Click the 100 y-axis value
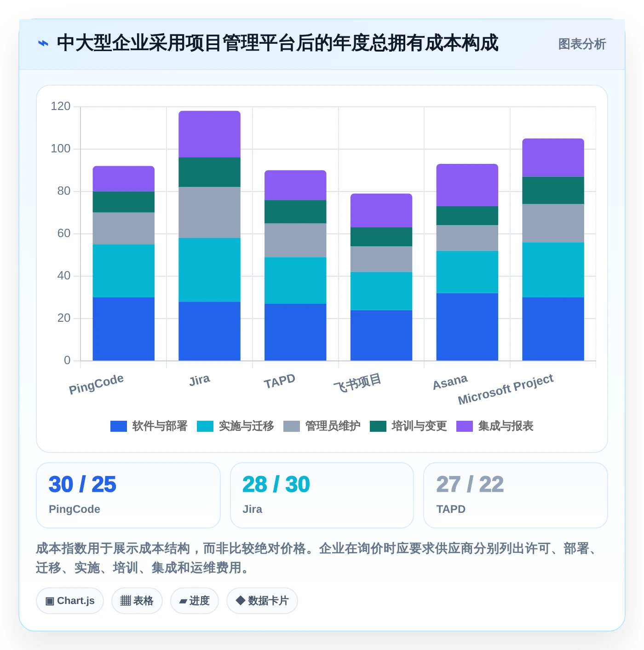This screenshot has width=644, height=650. click(61, 149)
